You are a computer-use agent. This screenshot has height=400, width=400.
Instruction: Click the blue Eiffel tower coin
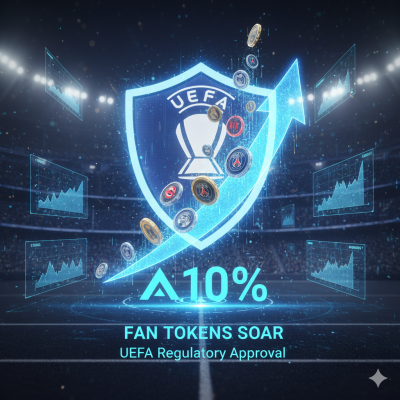[x=238, y=162]
